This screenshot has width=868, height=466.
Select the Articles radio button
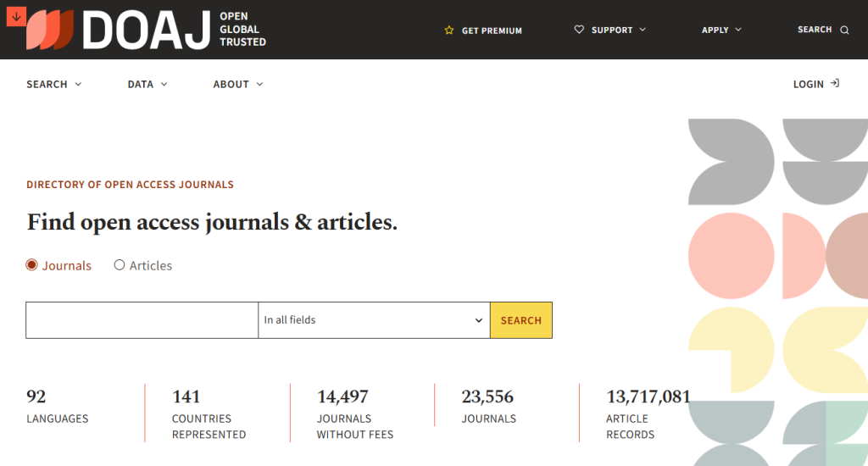tap(119, 265)
